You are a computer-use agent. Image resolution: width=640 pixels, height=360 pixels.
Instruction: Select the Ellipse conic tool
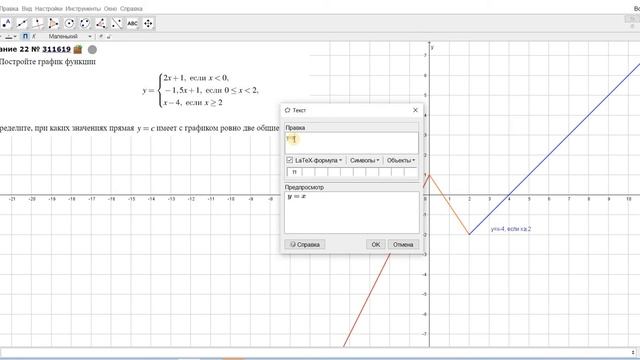85,23
